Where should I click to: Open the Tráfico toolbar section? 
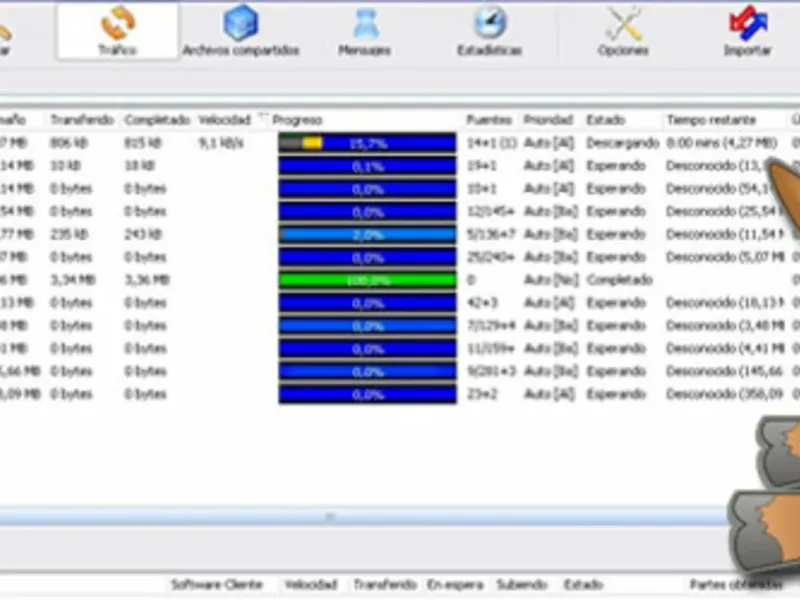(118, 31)
